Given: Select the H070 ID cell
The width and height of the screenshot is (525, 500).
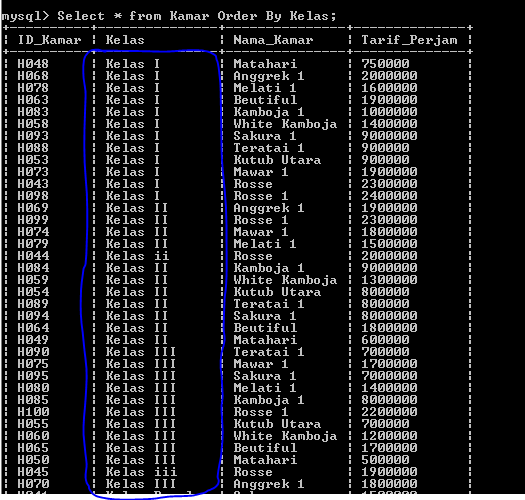Looking at the screenshot, I should coord(33,484).
